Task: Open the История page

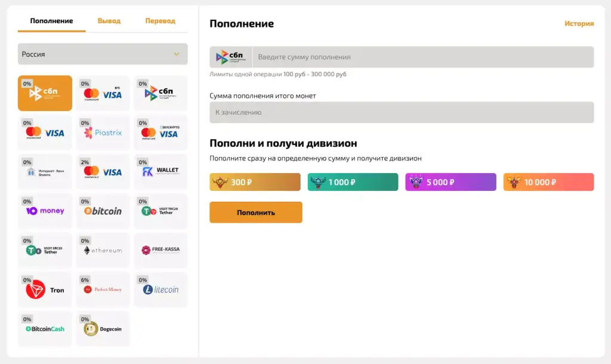Action: point(578,23)
